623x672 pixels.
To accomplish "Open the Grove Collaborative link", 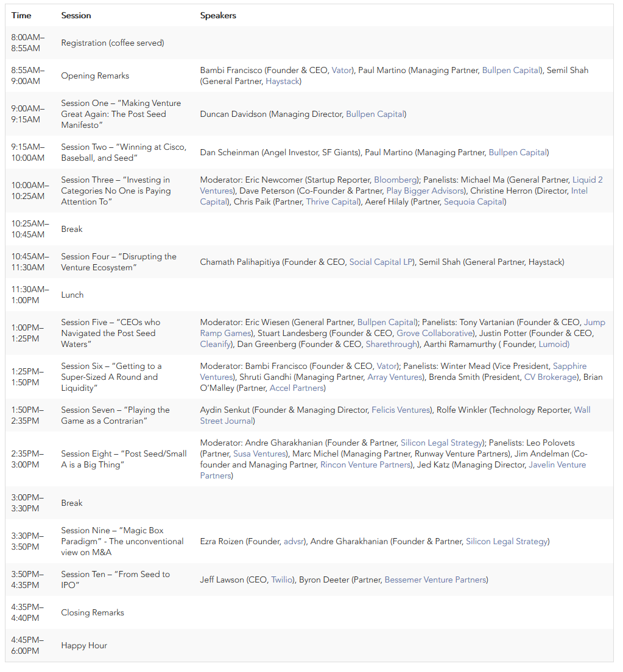I will [x=434, y=334].
